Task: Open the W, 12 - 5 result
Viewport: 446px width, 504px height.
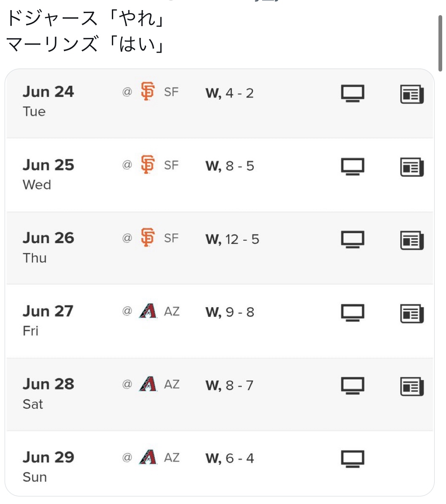Action: [x=232, y=239]
